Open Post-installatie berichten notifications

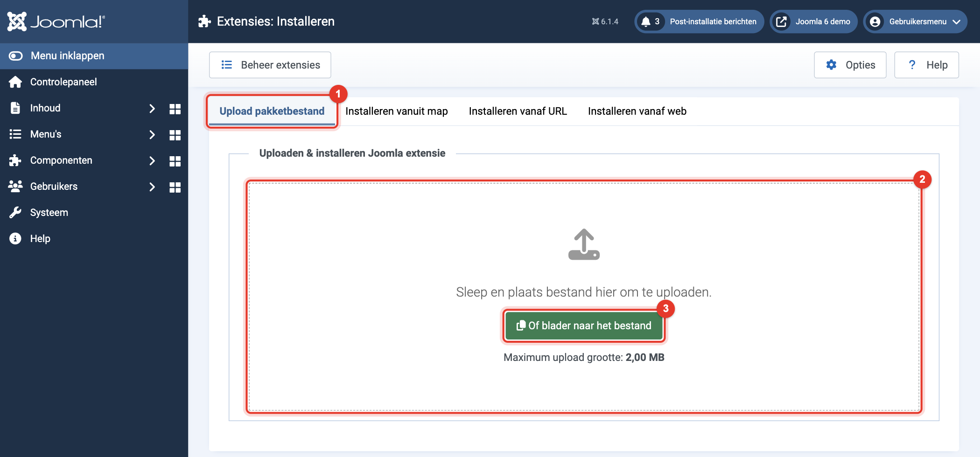(699, 21)
